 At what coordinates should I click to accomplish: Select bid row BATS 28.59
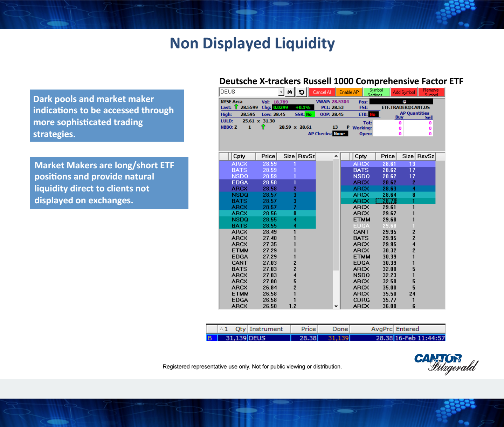267,170
